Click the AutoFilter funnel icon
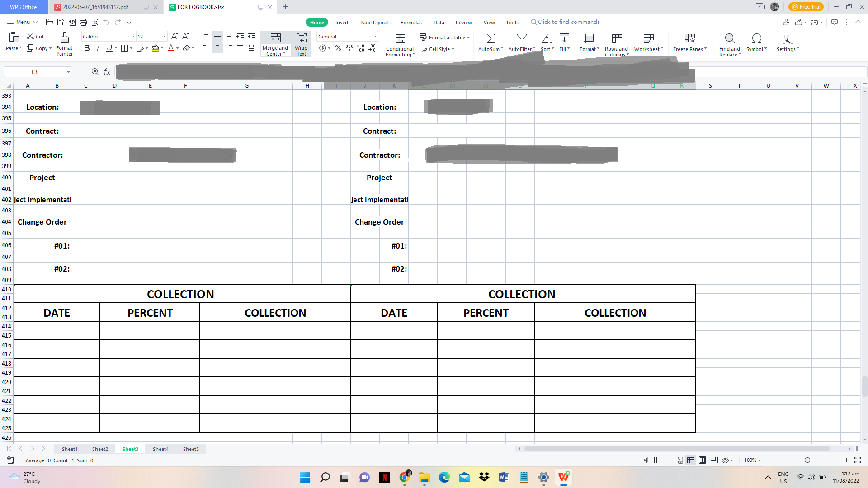The width and height of the screenshot is (868, 488). (521, 38)
